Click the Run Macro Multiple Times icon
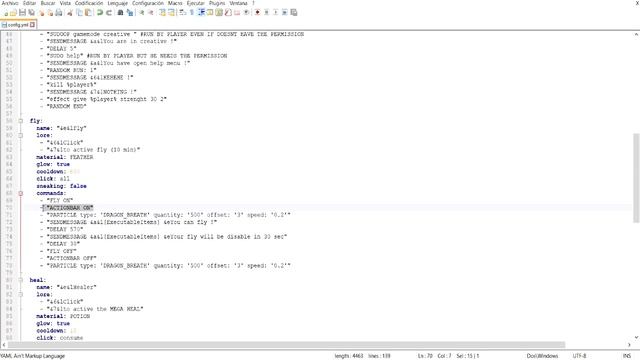The image size is (640, 360). (284, 13)
